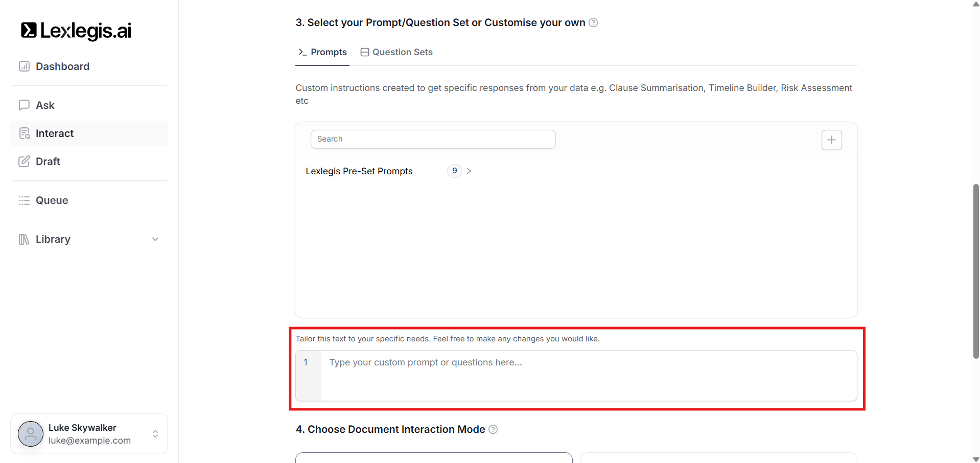Image resolution: width=980 pixels, height=463 pixels.
Task: Click the Luke Skywalker avatar icon
Action: (x=31, y=434)
